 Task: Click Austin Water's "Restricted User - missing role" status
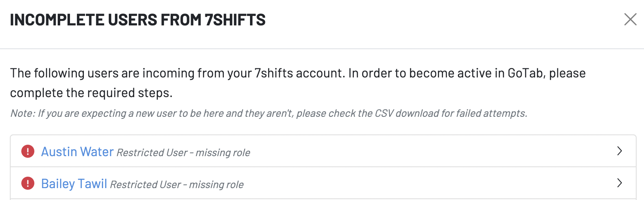183,152
